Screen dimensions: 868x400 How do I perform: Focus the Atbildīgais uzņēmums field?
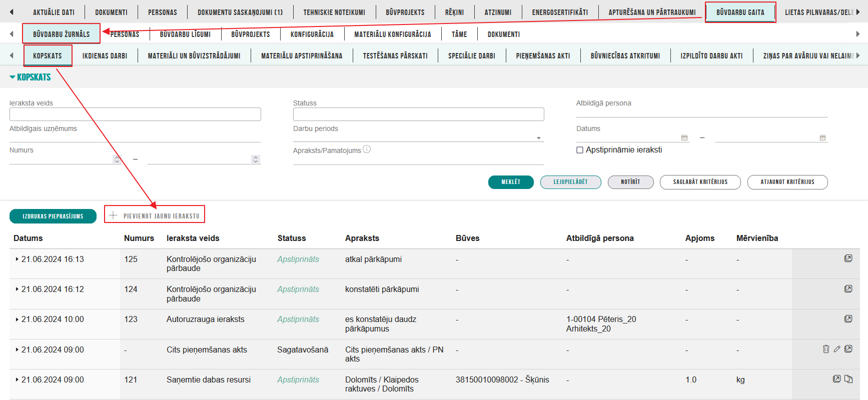[x=135, y=137]
